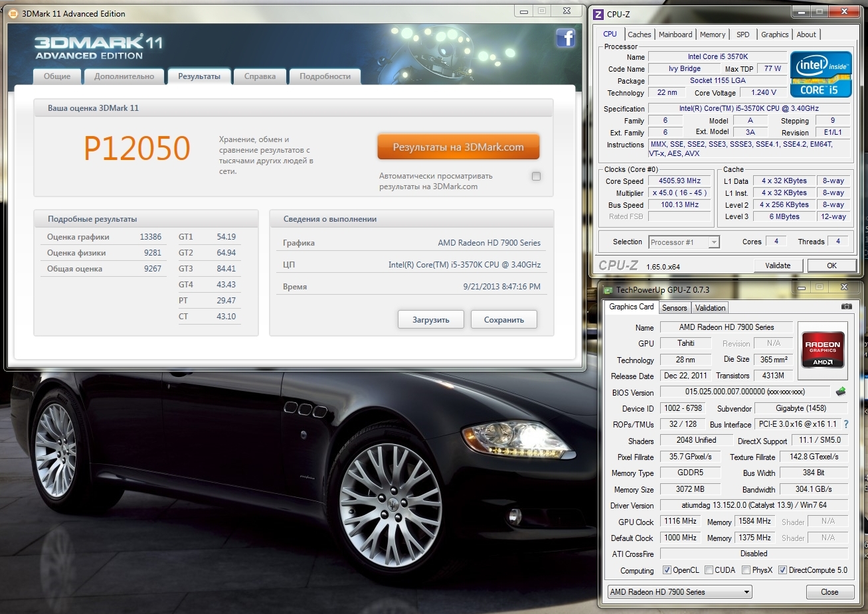Open the Справка tab

[x=260, y=76]
